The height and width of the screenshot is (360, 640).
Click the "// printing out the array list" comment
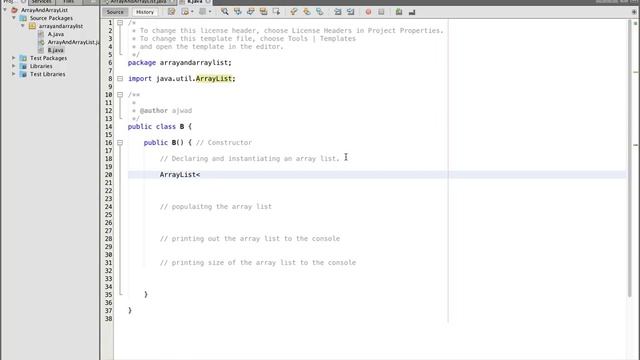point(250,238)
